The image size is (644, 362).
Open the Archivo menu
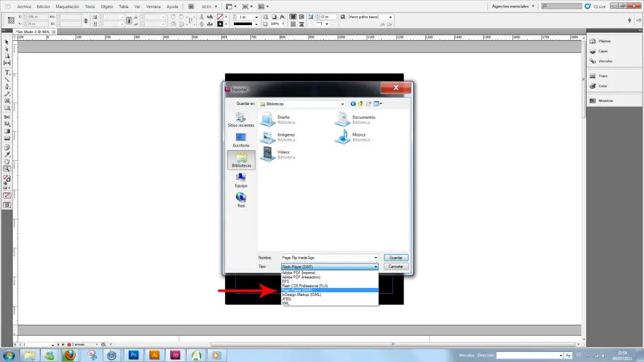[25, 6]
